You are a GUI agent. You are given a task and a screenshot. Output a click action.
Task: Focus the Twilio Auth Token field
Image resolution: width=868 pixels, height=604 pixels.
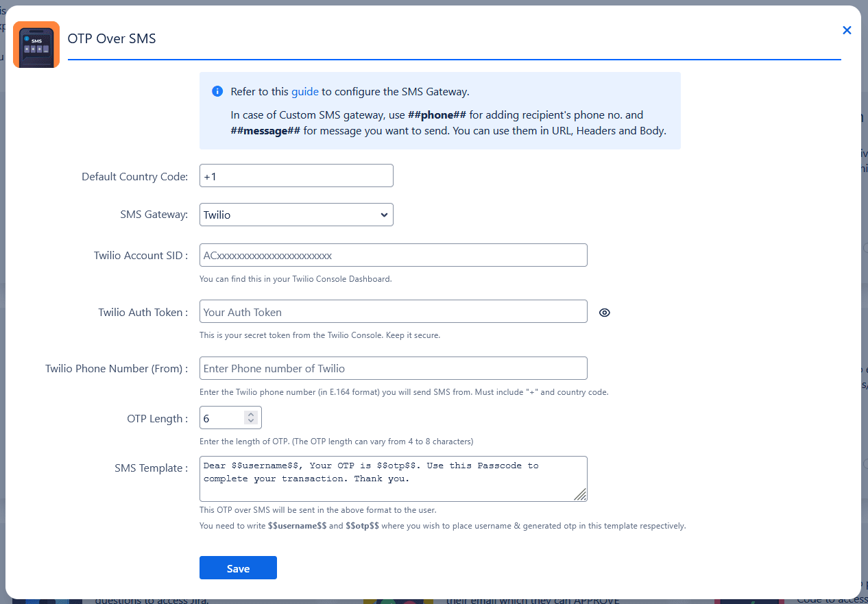pyautogui.click(x=393, y=312)
